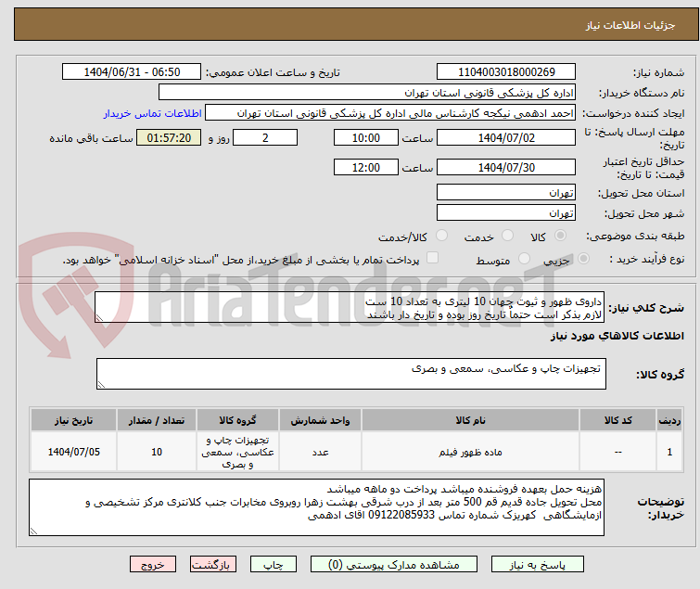Click the گروه کالا textarea
Screen dimensions: 700x589
pyautogui.click(x=351, y=374)
